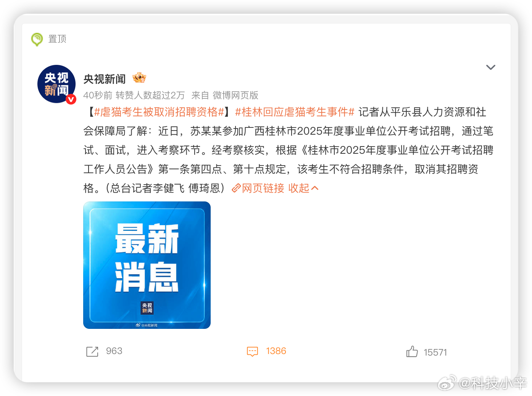
Task: Click the 15571 like count
Action: pyautogui.click(x=435, y=353)
